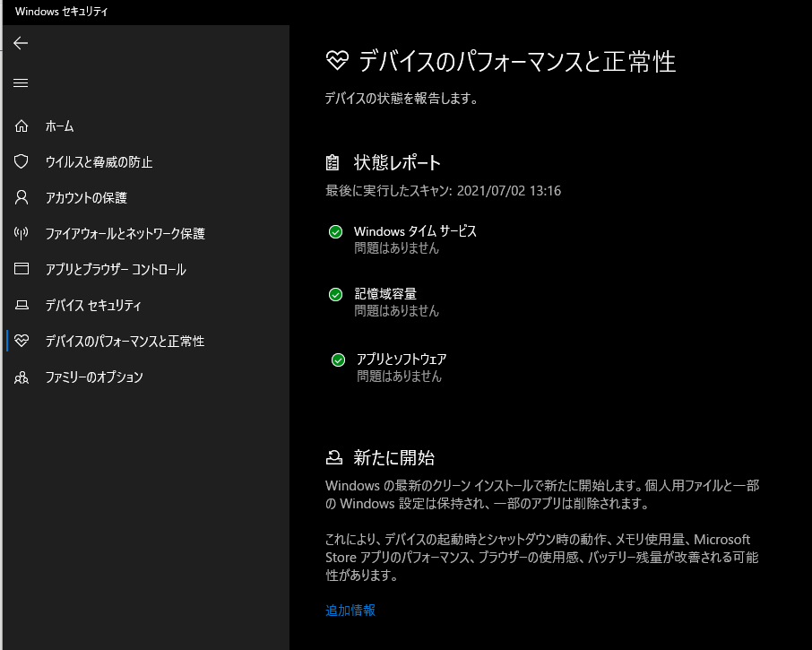Click the app and browser control window icon

pyautogui.click(x=22, y=269)
